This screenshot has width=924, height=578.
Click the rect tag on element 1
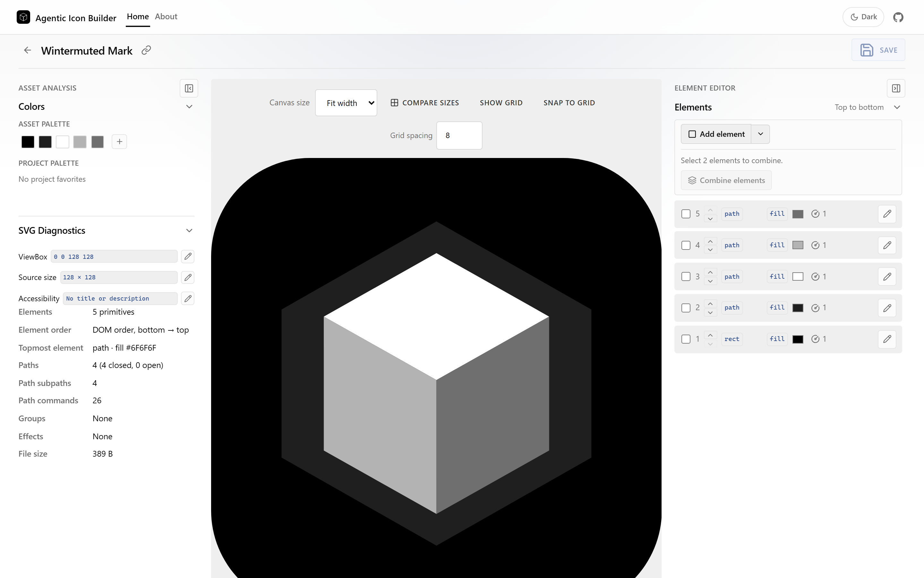[732, 339]
